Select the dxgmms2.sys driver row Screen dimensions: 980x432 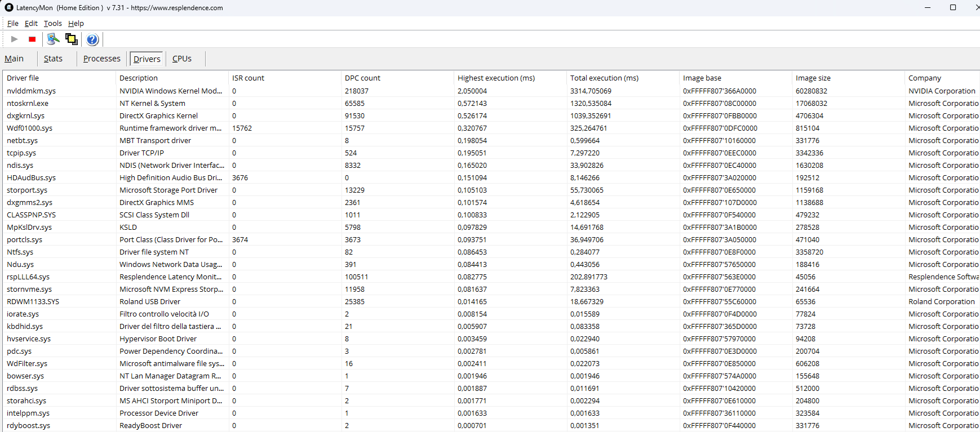pyautogui.click(x=491, y=202)
